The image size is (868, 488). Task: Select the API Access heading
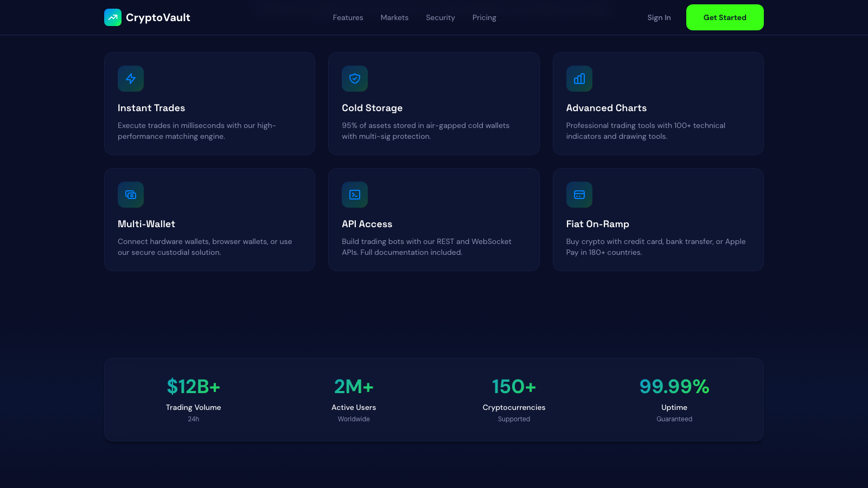(367, 224)
